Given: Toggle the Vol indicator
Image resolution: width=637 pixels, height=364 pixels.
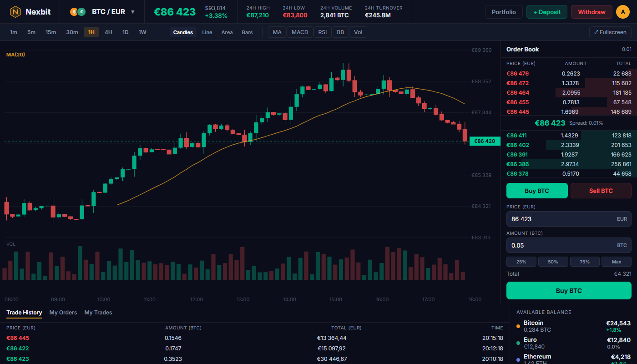Looking at the screenshot, I should pos(358,32).
